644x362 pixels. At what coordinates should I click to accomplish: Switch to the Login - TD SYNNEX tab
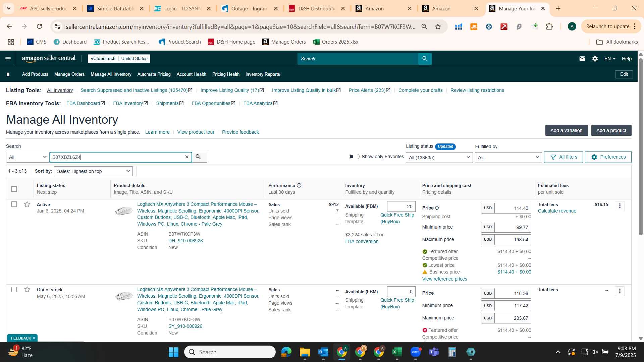tap(182, 8)
